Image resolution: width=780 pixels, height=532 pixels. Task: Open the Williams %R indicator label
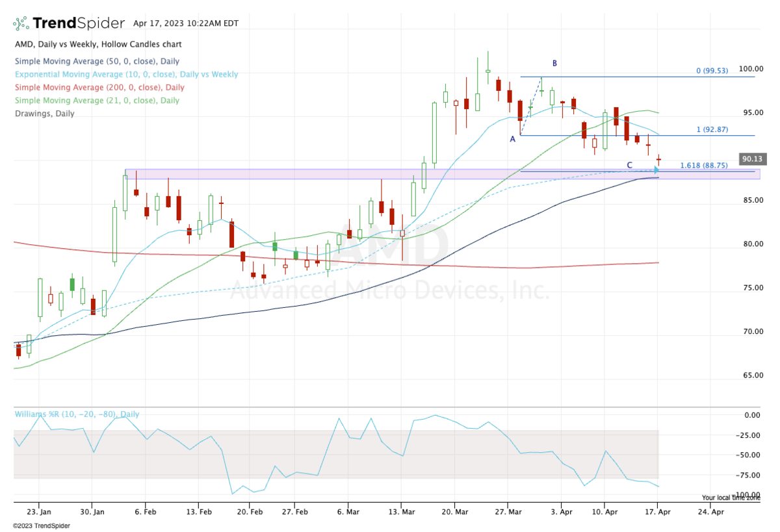click(77, 414)
